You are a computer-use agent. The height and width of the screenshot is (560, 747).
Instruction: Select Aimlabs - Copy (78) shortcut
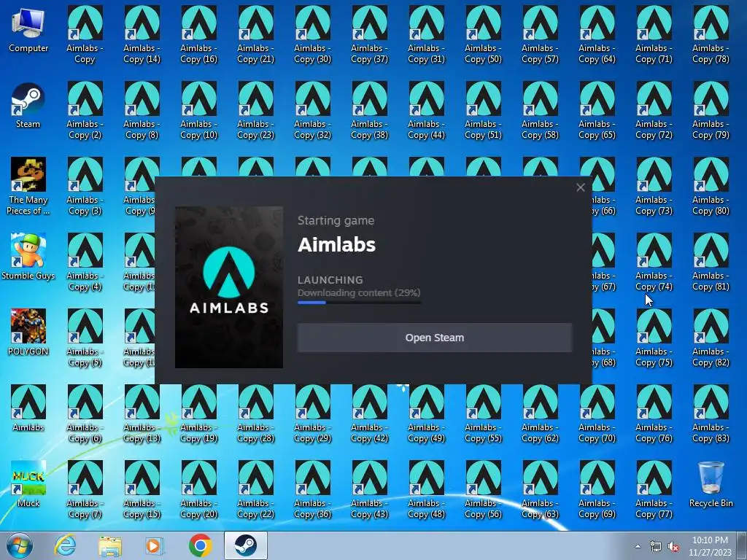pyautogui.click(x=711, y=35)
